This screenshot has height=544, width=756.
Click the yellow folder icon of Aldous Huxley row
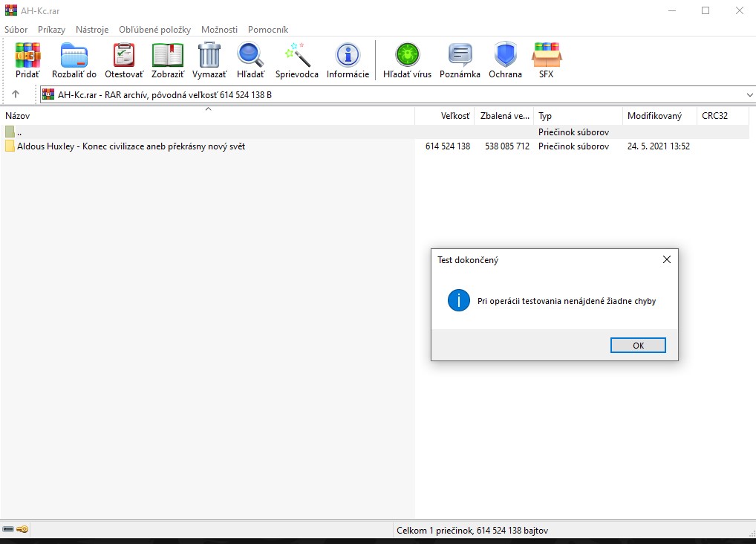(x=10, y=146)
